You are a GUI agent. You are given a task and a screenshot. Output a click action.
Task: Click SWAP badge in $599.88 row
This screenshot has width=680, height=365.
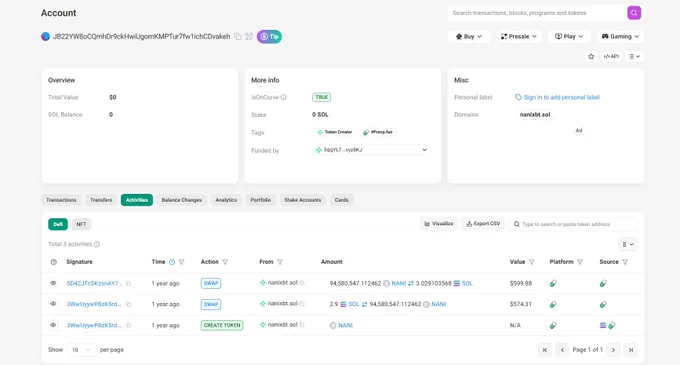pyautogui.click(x=211, y=284)
